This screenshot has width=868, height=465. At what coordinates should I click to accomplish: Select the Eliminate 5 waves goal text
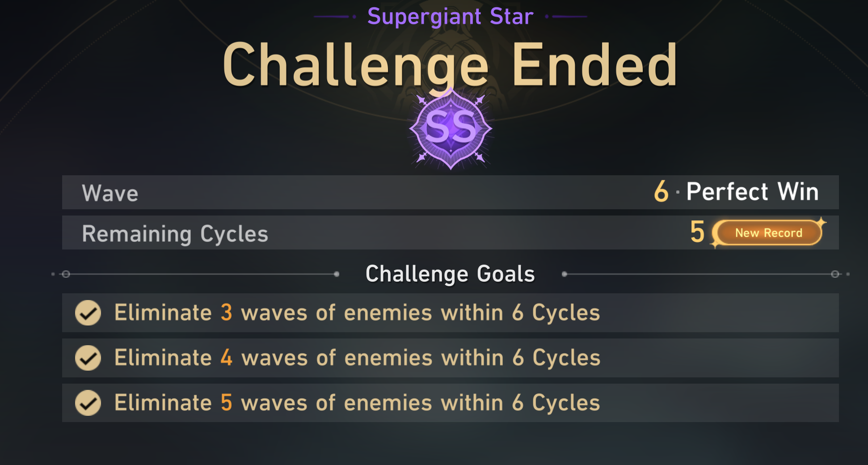click(357, 403)
